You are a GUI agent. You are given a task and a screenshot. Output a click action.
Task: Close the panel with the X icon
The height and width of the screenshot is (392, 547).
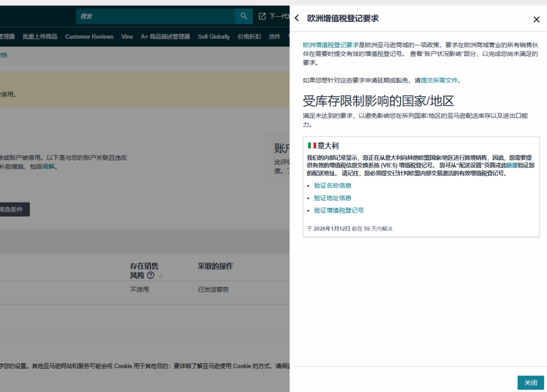coord(536,20)
